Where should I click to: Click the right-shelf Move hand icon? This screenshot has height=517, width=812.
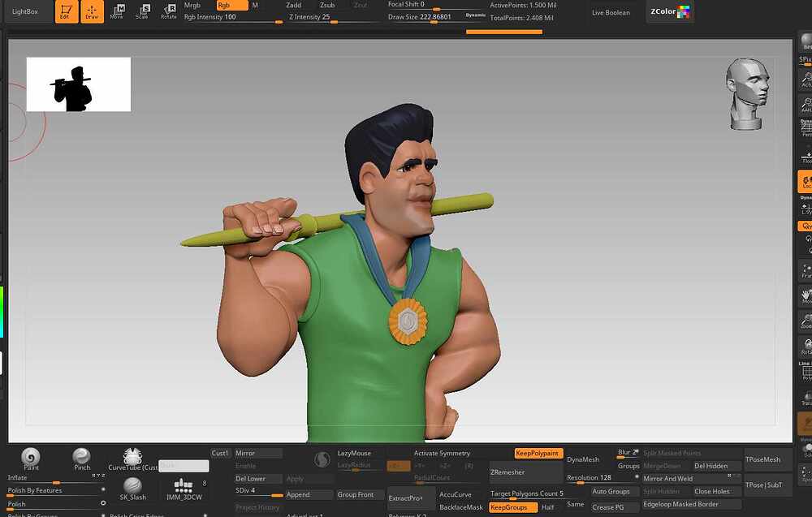click(806, 296)
